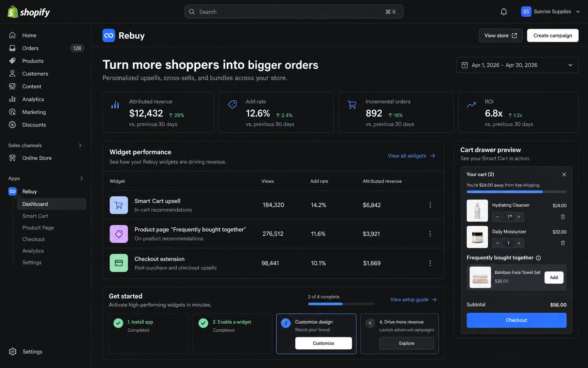Click the purple Frequently bought together tag icon

119,234
